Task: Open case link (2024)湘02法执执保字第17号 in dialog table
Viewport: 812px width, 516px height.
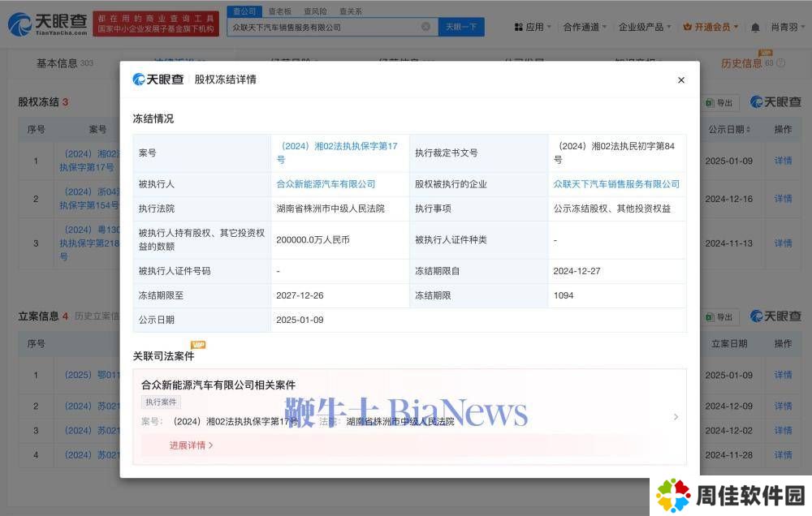Action: point(337,153)
